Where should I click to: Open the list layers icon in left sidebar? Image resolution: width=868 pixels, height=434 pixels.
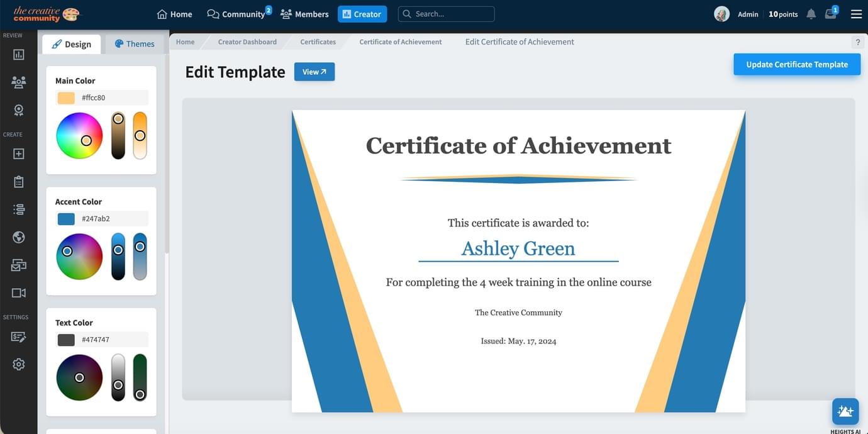tap(18, 209)
